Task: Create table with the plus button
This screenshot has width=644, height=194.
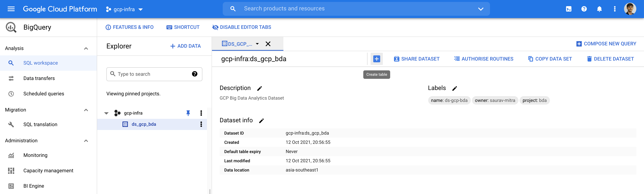Action: coord(377,59)
